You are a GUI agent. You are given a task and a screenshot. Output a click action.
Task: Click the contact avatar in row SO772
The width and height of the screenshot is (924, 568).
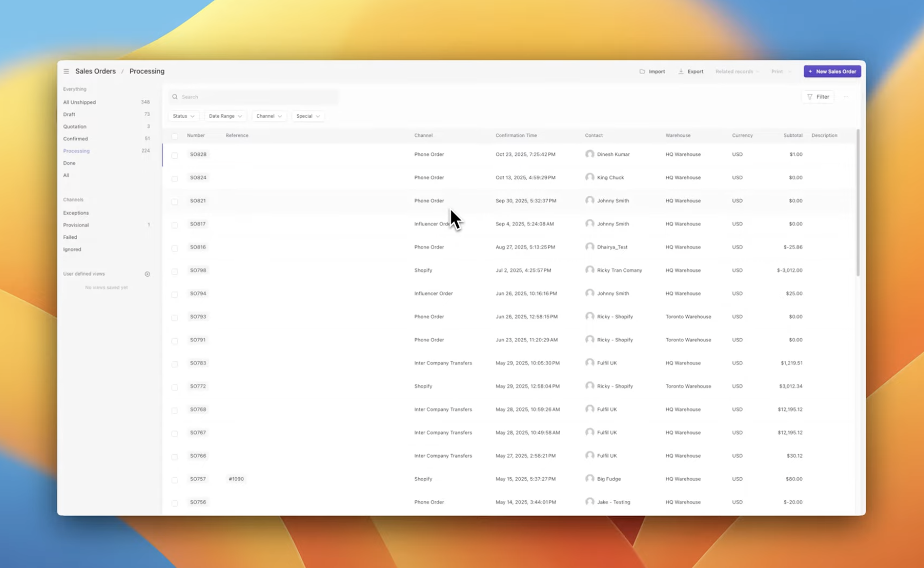pyautogui.click(x=590, y=386)
